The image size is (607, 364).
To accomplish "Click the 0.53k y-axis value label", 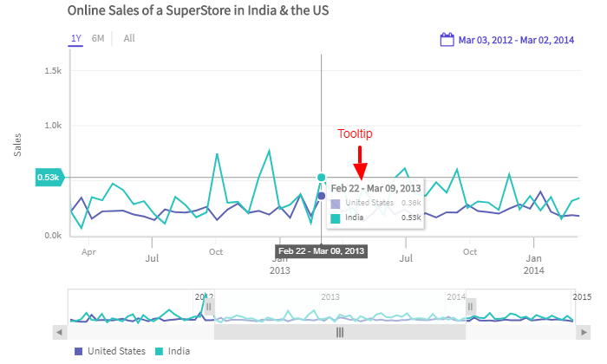I will tap(49, 178).
